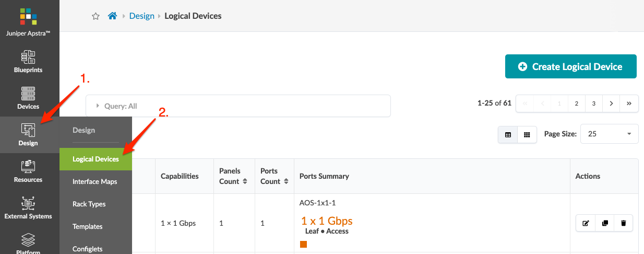644x254 pixels.
Task: Select Interface Maps in Design menu
Action: [x=94, y=181]
